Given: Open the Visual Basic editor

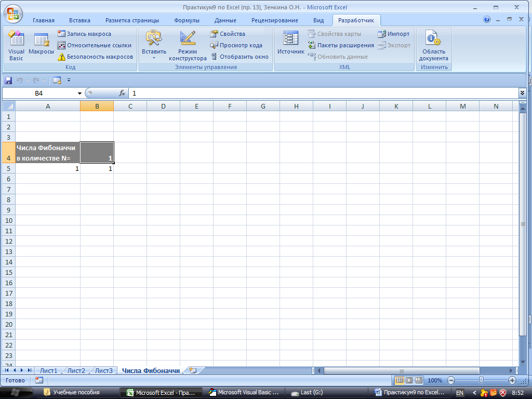Looking at the screenshot, I should [x=16, y=46].
